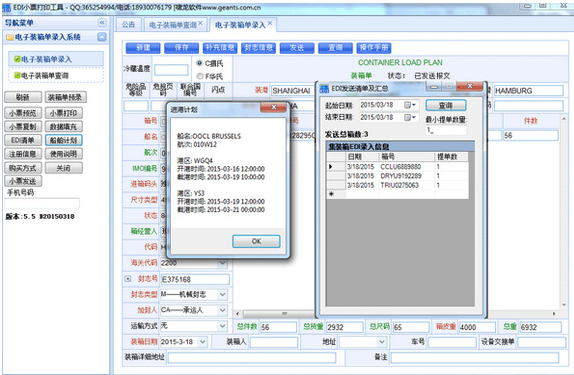Open the 加封人 dropdown

point(222,310)
